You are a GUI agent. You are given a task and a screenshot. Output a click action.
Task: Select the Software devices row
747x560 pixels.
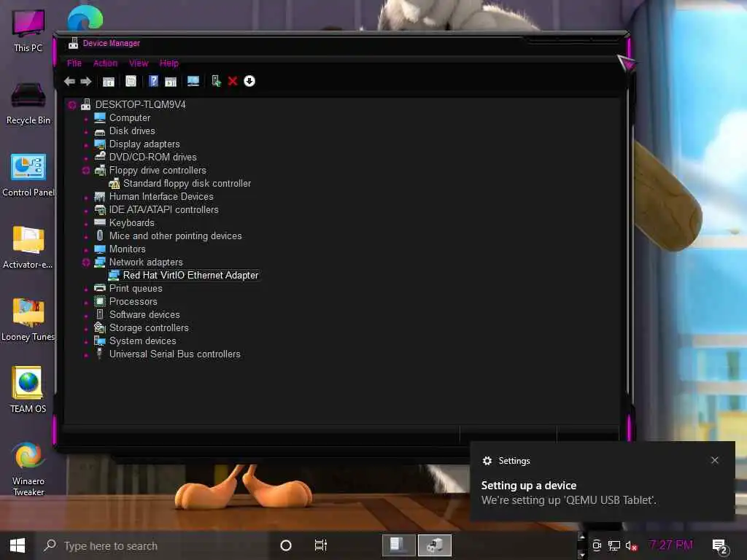pyautogui.click(x=144, y=315)
